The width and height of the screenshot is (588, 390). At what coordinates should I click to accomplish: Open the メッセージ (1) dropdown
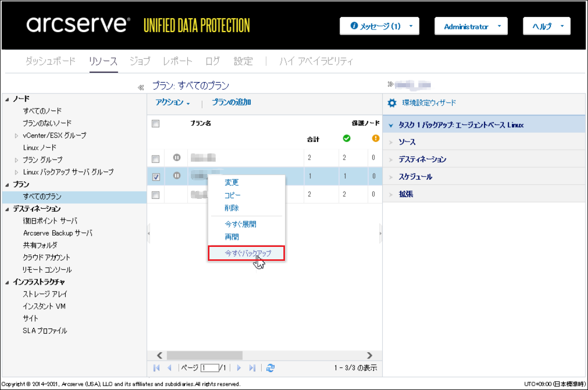click(379, 26)
